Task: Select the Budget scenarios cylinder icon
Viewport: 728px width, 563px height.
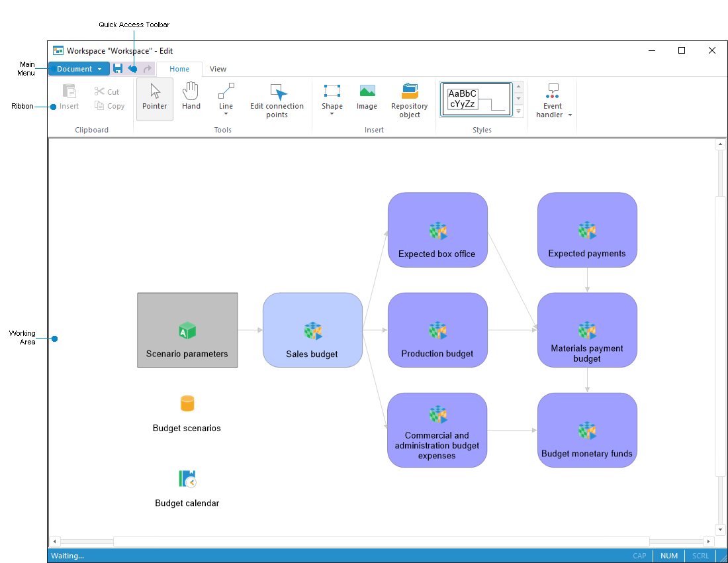Action: tap(187, 403)
